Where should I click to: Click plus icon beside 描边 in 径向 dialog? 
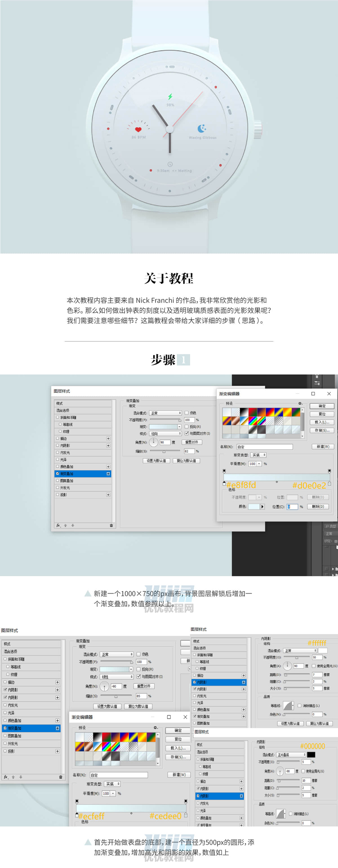coord(108,438)
